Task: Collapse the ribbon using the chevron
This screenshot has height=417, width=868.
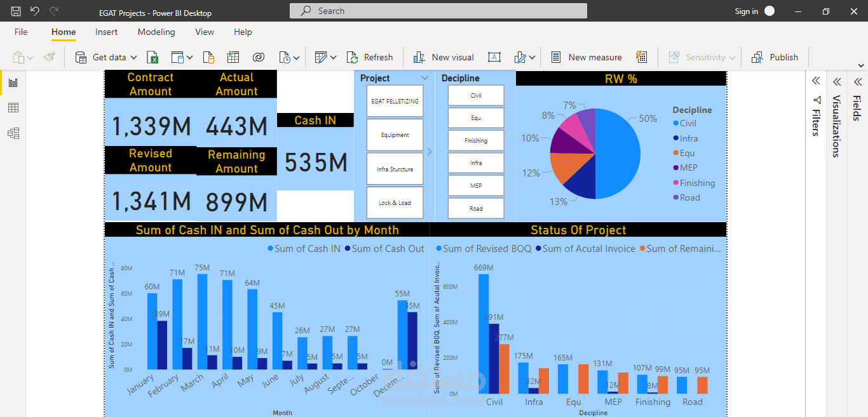Action: [861, 65]
